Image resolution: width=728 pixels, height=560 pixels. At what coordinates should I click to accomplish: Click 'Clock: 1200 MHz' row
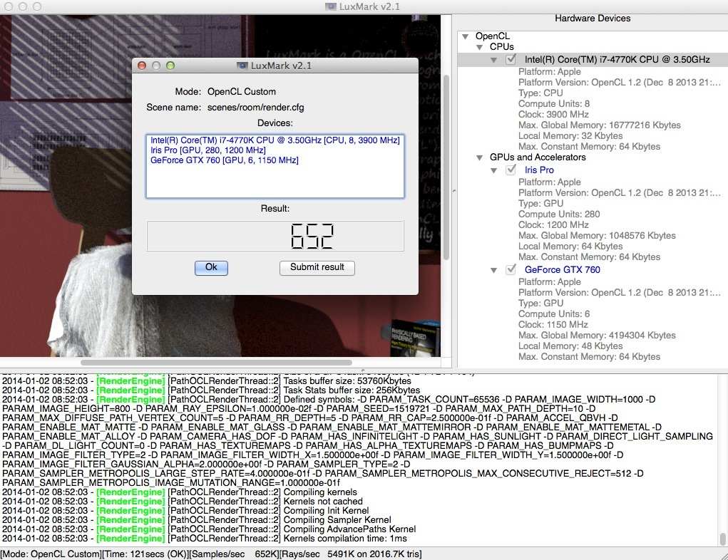coord(553,225)
